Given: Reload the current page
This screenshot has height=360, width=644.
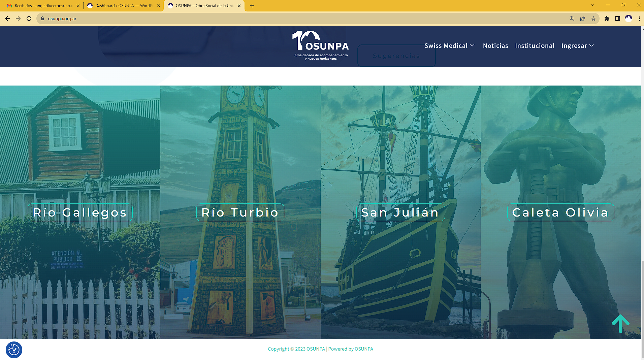Looking at the screenshot, I should click(x=29, y=19).
